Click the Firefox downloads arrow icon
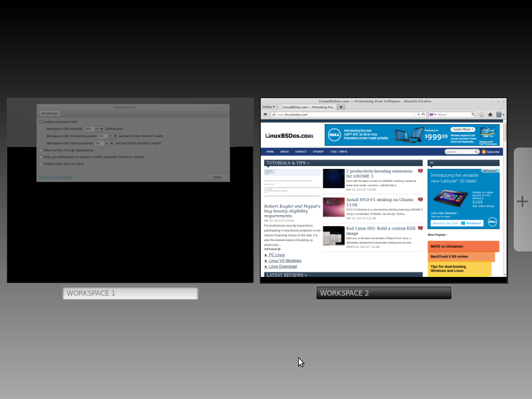Image resolution: width=532 pixels, height=399 pixels. (x=482, y=114)
